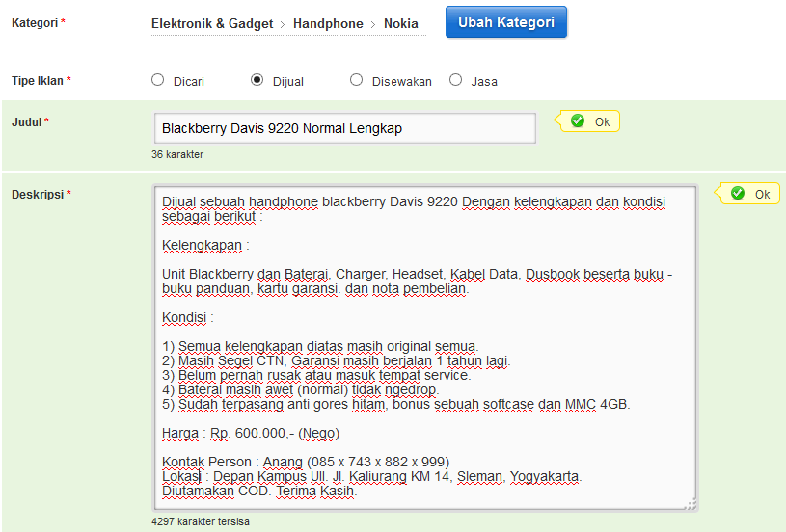Click the green check icon beside Judul

tap(578, 120)
